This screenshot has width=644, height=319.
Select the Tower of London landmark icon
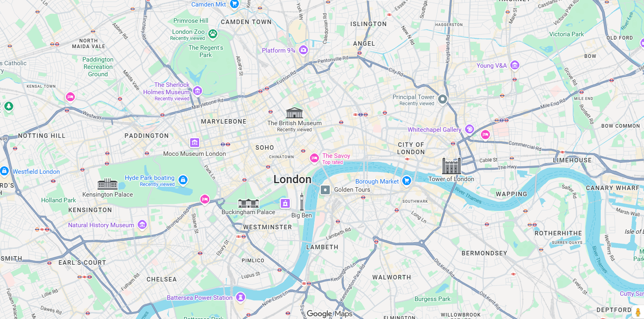pos(451,166)
